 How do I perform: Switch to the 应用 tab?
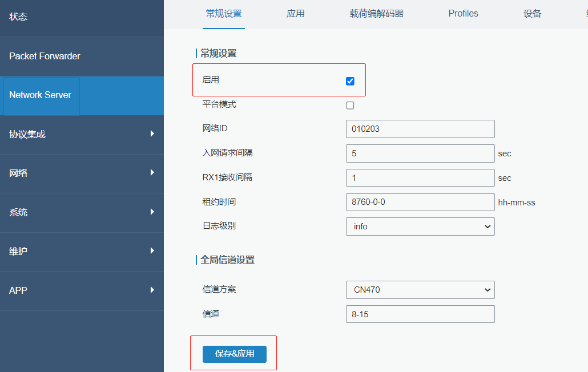[x=295, y=14]
